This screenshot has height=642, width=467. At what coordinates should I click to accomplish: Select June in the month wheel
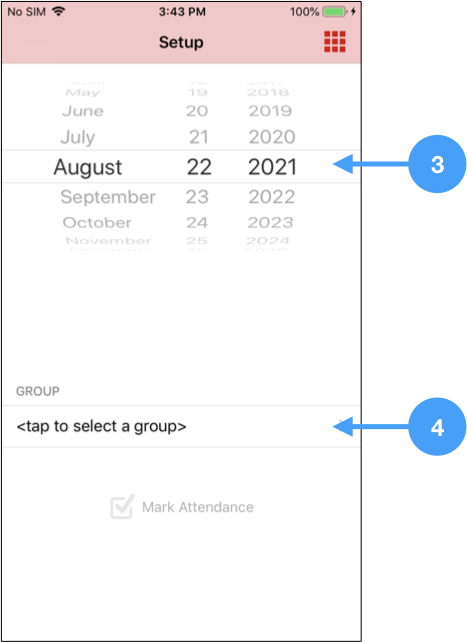pos(83,111)
